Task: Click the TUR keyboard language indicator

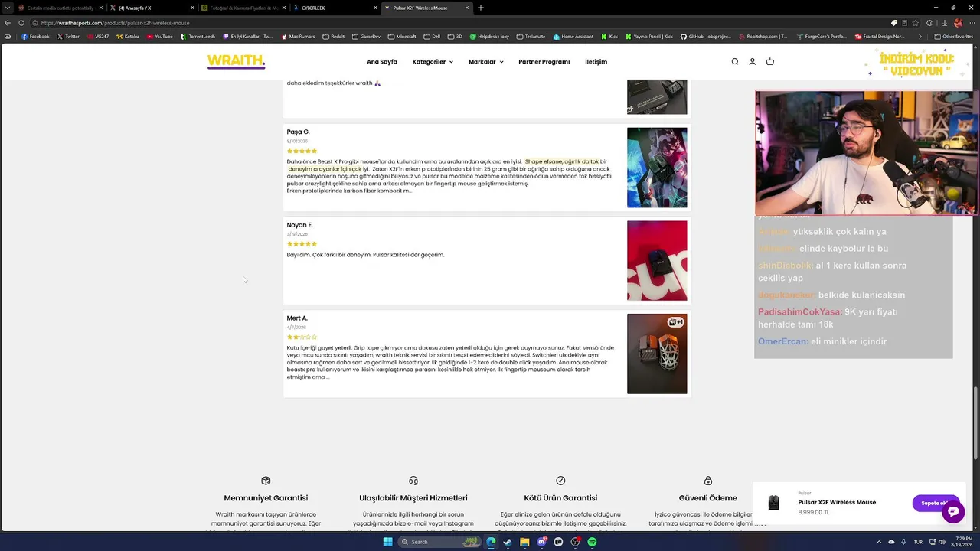Action: pyautogui.click(x=918, y=542)
